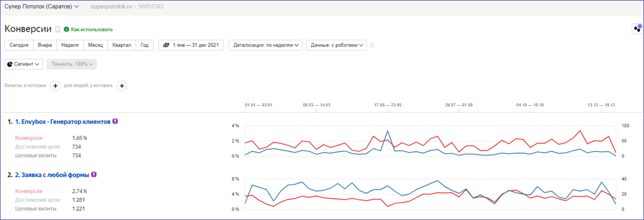The image size is (644, 220).
Task: Open the Envybox - Генератор клиентов goal link
Action: coord(62,122)
